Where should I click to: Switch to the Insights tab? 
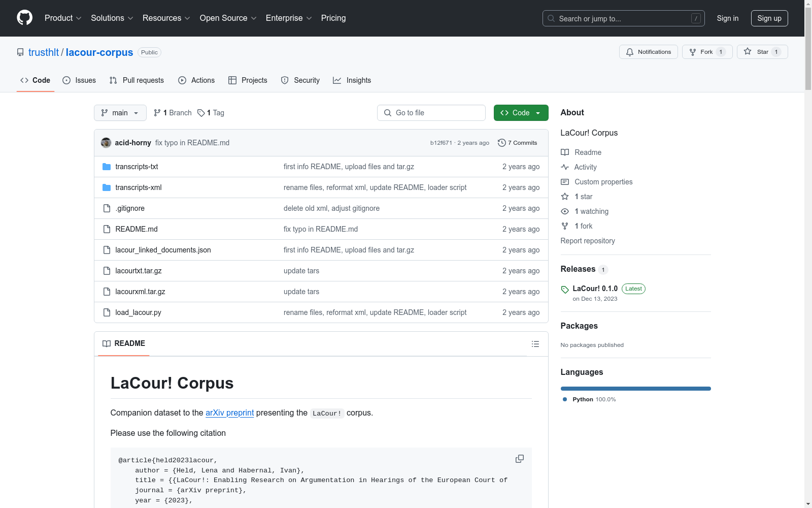pyautogui.click(x=352, y=80)
